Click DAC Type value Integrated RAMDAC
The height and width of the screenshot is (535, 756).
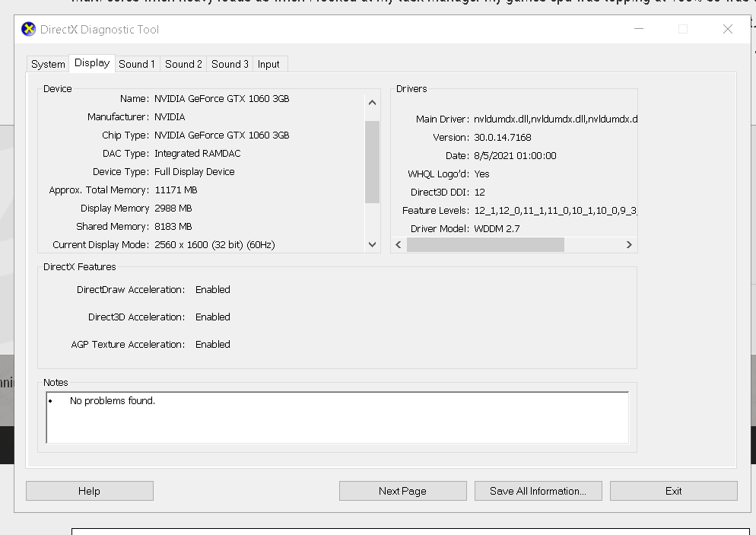pyautogui.click(x=198, y=154)
